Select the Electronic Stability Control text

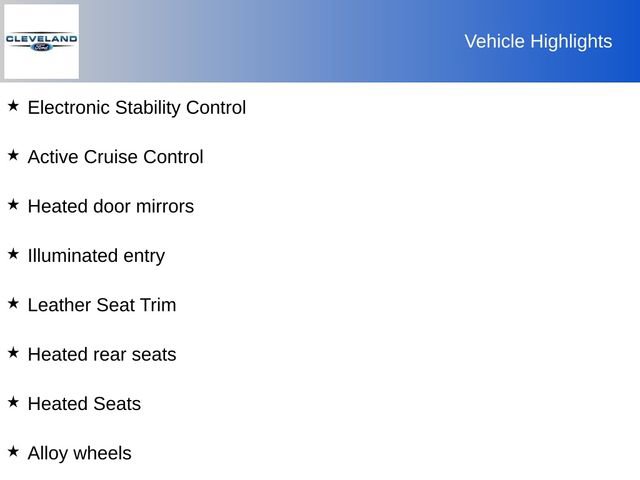click(x=136, y=107)
